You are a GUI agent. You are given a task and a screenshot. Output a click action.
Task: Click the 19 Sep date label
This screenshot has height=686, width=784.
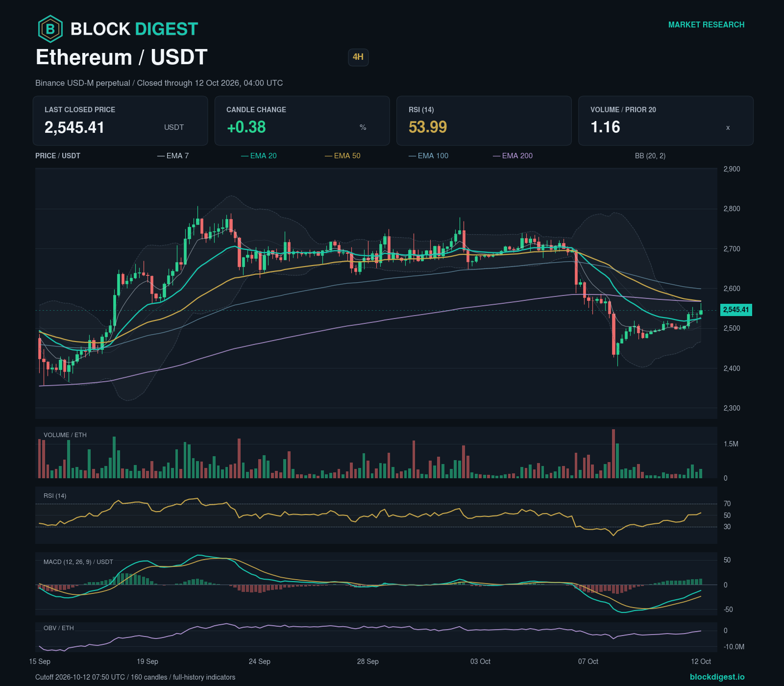click(x=147, y=661)
